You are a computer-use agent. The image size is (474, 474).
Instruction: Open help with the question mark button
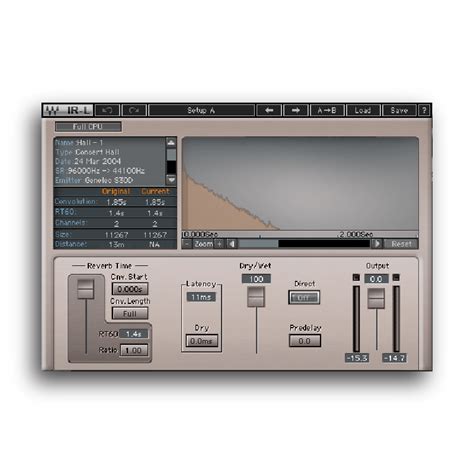[x=424, y=110]
